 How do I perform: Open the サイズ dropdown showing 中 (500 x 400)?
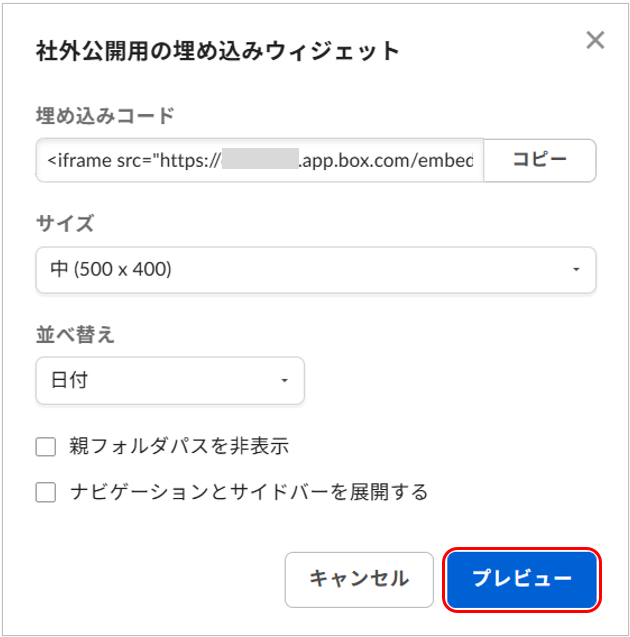(x=315, y=270)
